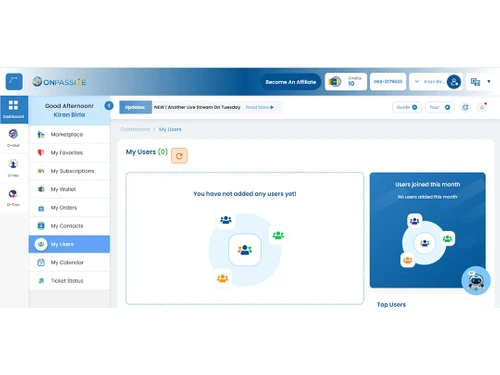
Task: Click the Marketplace icon
Action: pyautogui.click(x=41, y=134)
